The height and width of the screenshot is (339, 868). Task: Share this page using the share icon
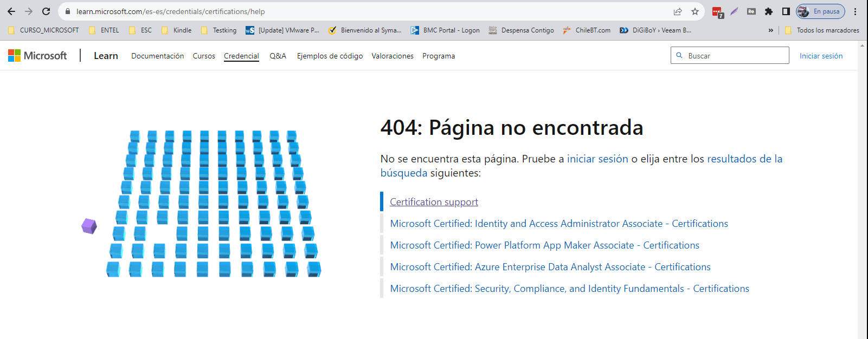[x=678, y=11]
